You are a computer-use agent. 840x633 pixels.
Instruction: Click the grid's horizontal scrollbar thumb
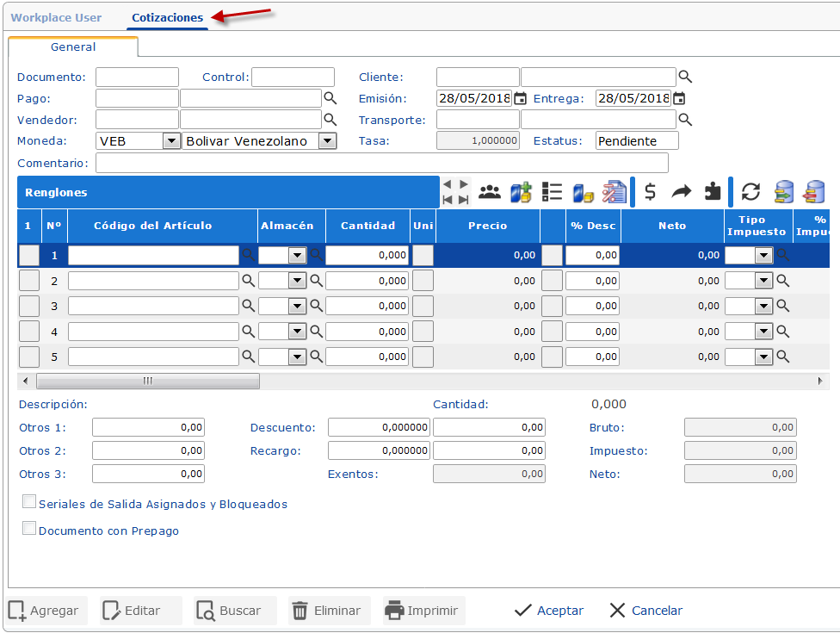(147, 381)
